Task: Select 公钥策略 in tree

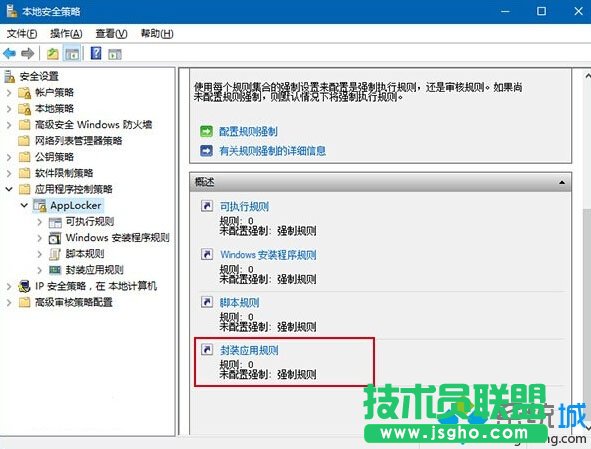Action: coord(54,157)
